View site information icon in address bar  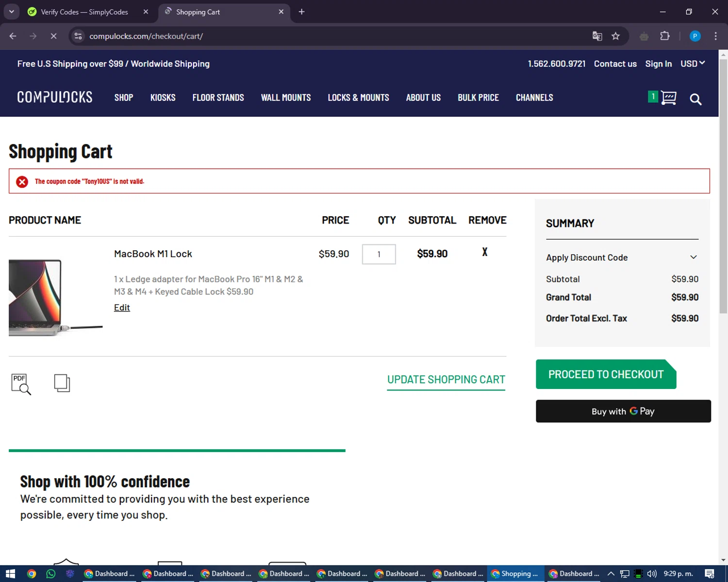78,36
